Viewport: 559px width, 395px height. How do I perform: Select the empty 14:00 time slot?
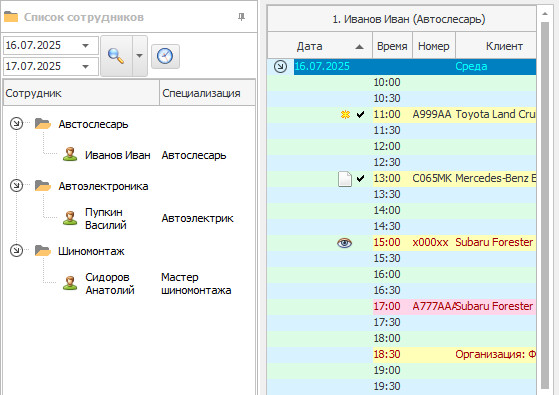tap(402, 210)
